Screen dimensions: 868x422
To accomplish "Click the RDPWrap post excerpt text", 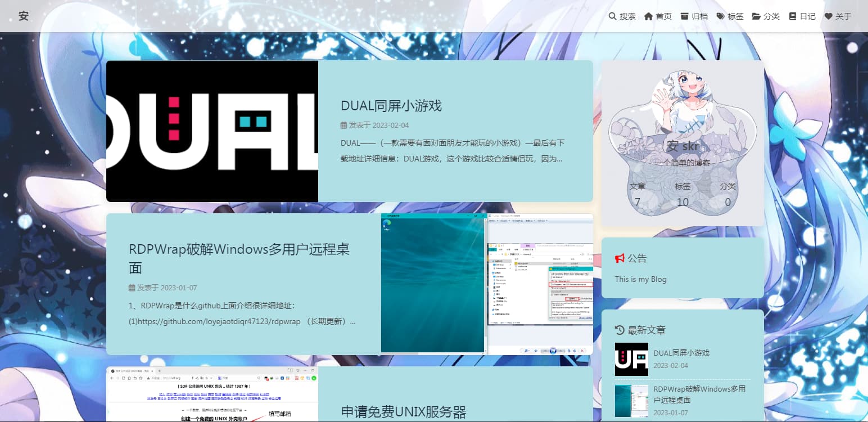I will pos(242,314).
